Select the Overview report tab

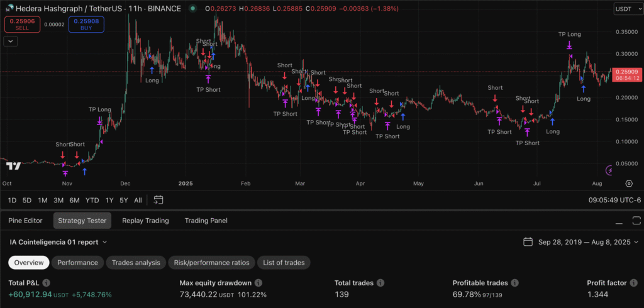pos(29,262)
